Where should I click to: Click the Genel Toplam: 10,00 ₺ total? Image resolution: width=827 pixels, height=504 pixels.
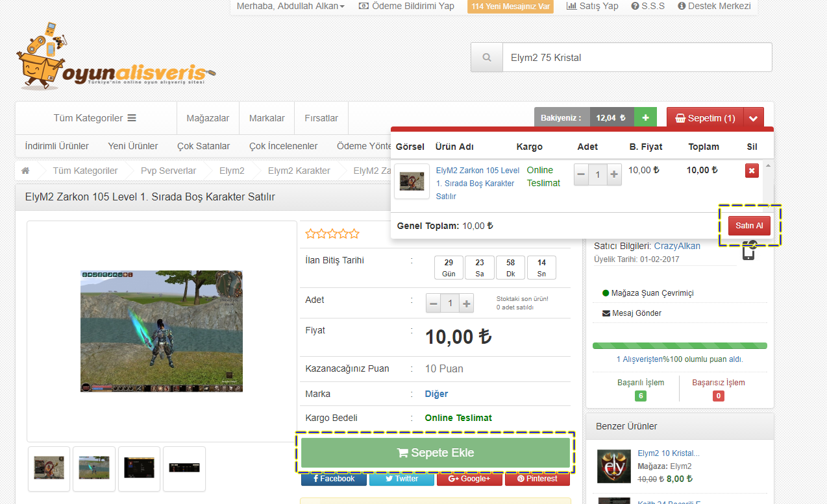445,226
